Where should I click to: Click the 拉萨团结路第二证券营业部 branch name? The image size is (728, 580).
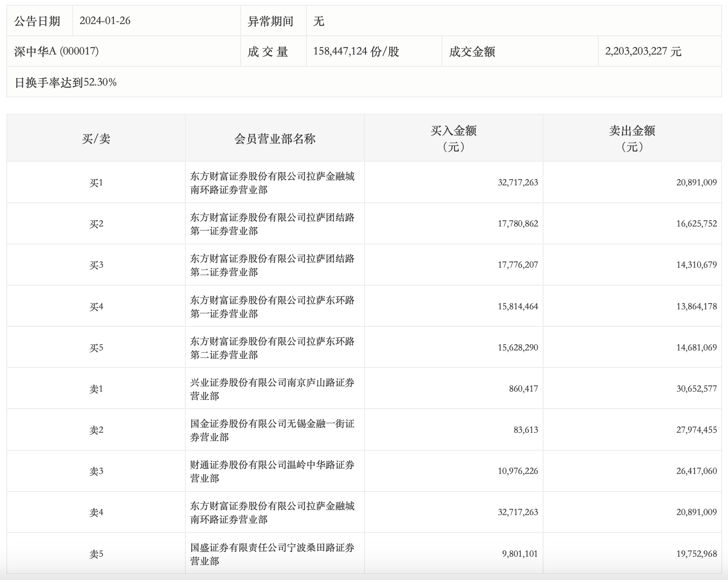pyautogui.click(x=273, y=265)
